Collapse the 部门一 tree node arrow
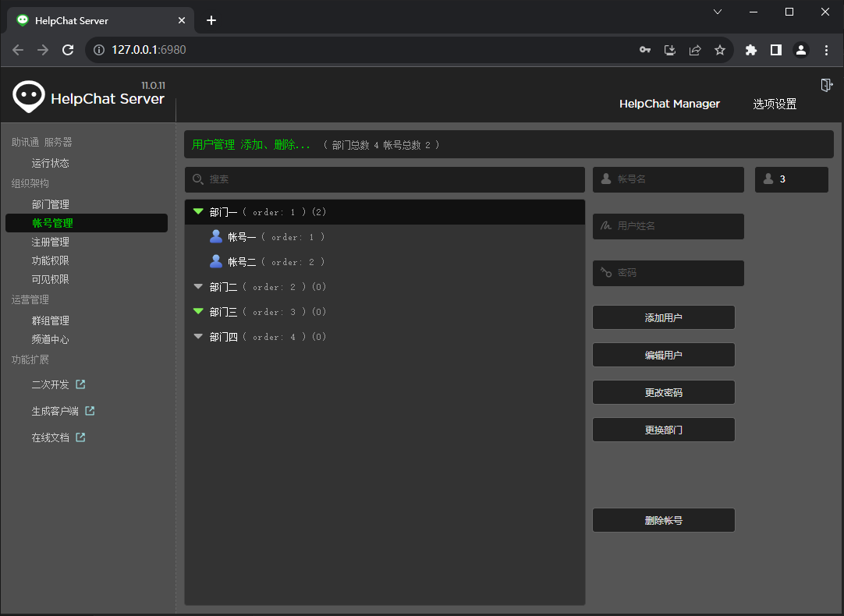 (x=198, y=211)
